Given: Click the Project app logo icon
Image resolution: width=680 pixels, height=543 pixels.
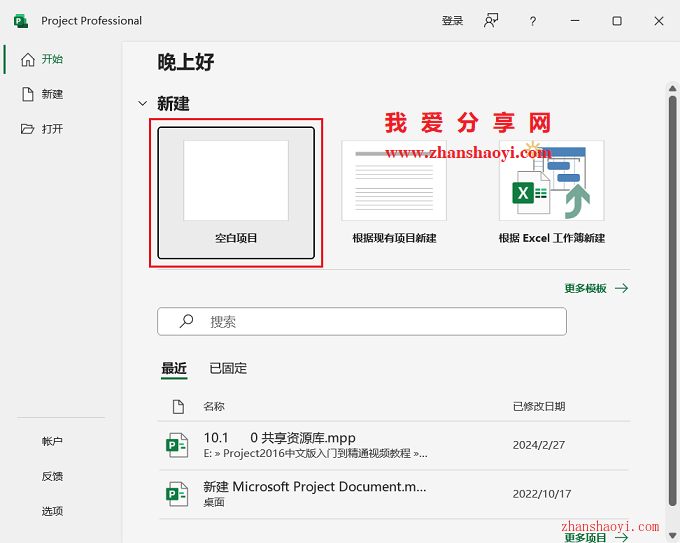Looking at the screenshot, I should point(21,21).
